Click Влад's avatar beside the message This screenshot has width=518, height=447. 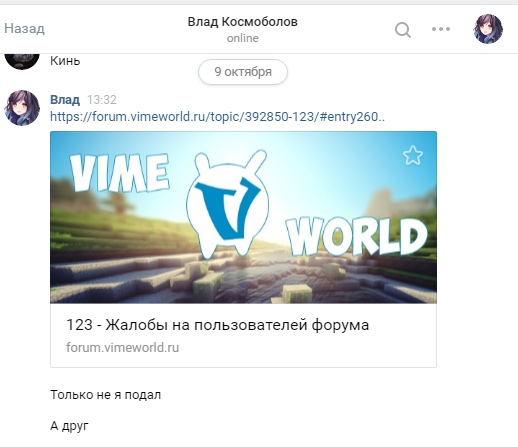coord(22,108)
